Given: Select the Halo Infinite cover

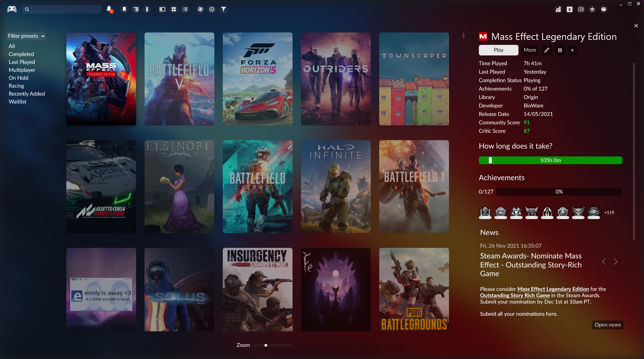Looking at the screenshot, I should [336, 186].
